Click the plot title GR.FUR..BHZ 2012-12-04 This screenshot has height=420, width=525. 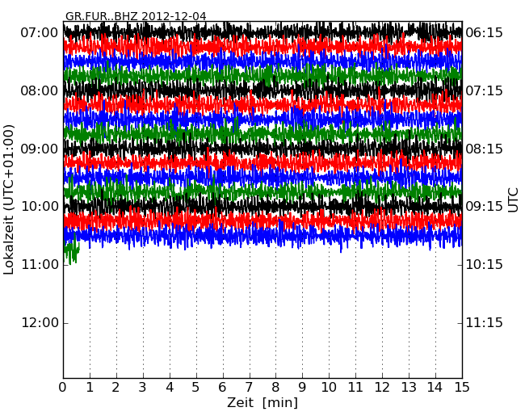(x=136, y=16)
